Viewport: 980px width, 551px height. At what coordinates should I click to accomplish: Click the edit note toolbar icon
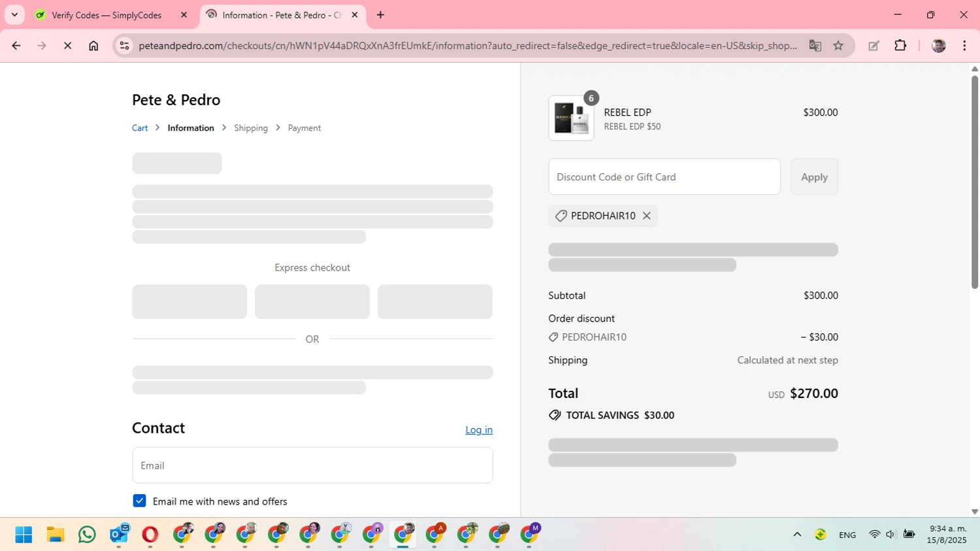[x=874, y=46]
